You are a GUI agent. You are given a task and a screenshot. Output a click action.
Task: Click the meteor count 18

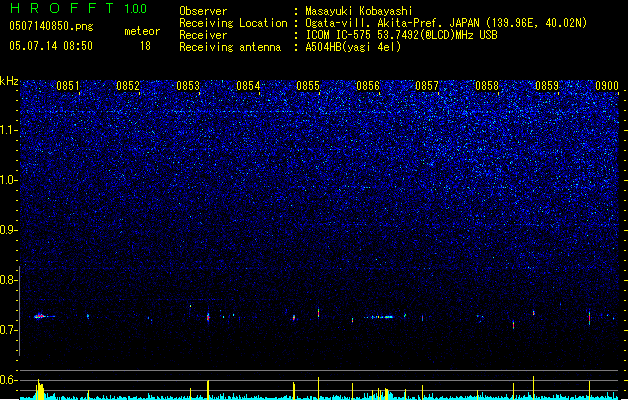tap(145, 46)
